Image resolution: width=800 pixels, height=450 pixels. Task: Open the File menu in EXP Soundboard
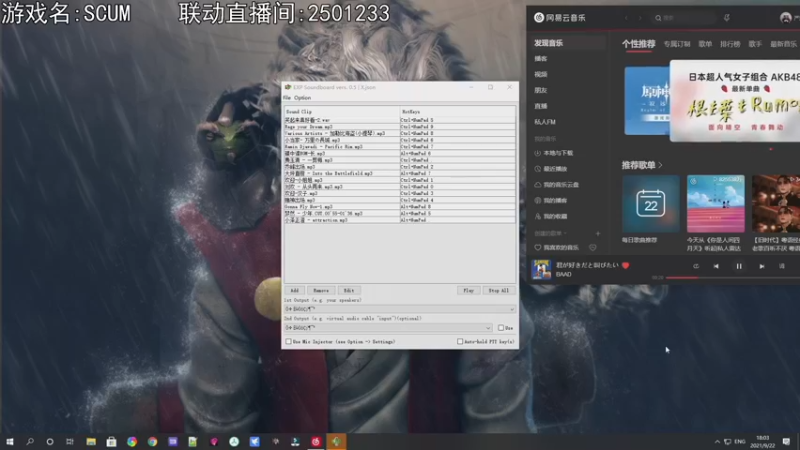[x=287, y=97]
